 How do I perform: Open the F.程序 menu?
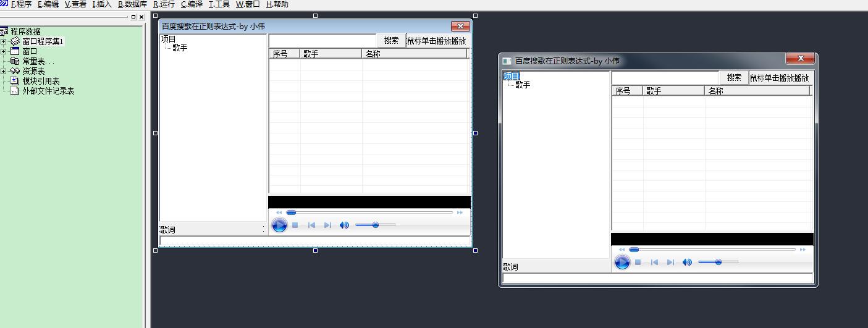click(21, 4)
